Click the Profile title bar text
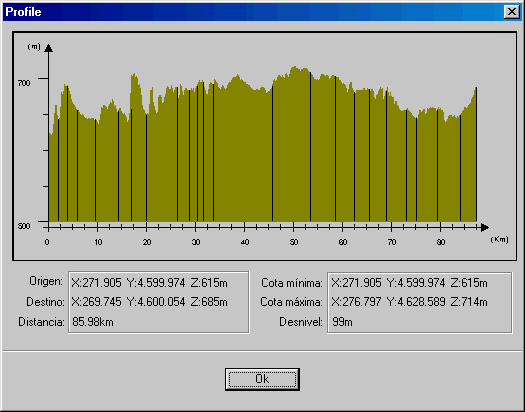The image size is (525, 412). point(23,12)
